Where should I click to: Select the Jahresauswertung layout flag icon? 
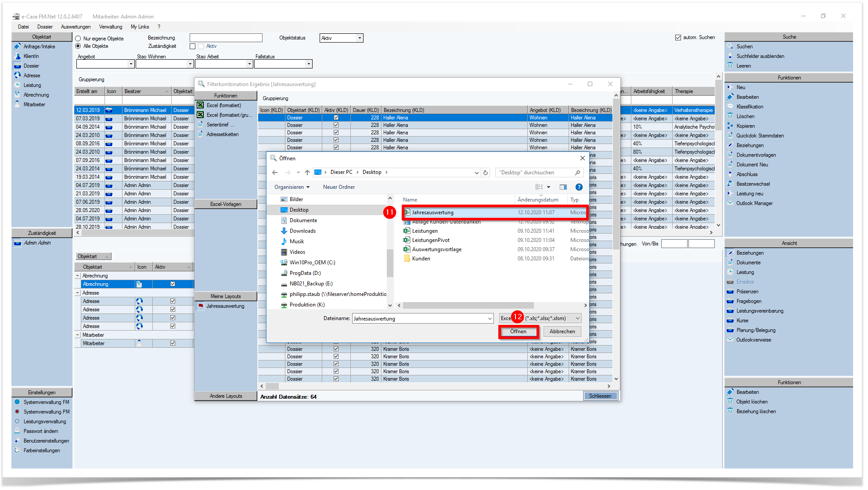pyautogui.click(x=201, y=306)
